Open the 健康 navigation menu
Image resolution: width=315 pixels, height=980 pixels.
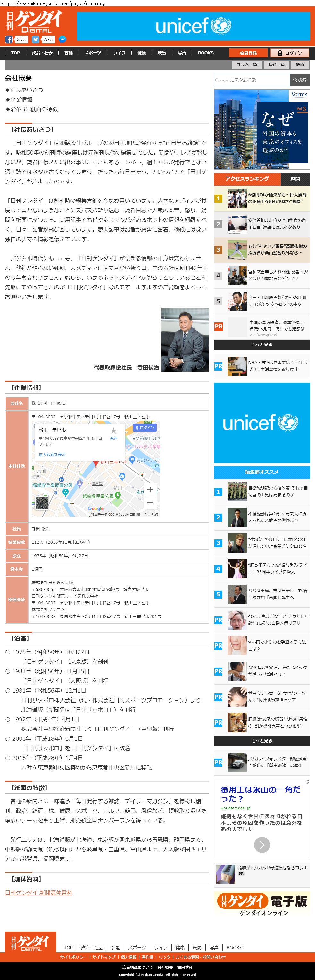tap(141, 53)
